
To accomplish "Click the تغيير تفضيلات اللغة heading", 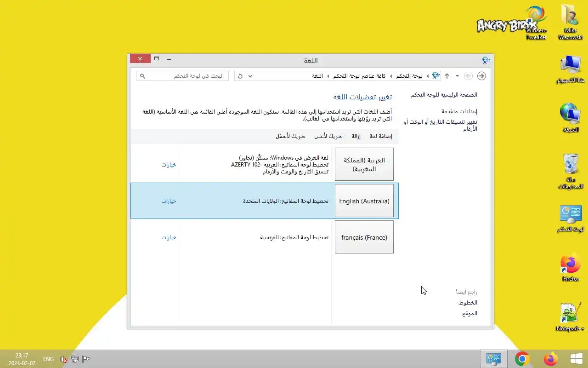I will coord(362,97).
